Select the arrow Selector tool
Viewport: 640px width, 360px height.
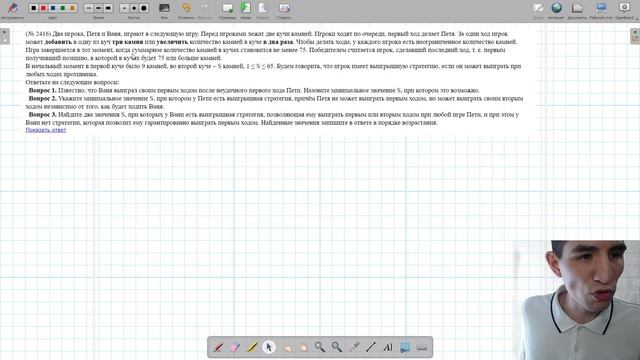[x=269, y=347]
